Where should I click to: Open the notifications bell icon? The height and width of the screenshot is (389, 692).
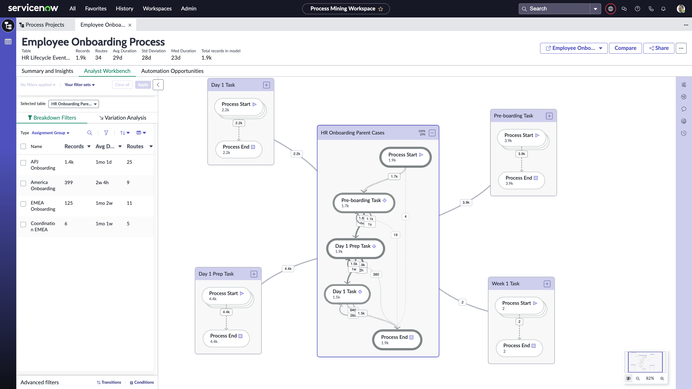(663, 8)
